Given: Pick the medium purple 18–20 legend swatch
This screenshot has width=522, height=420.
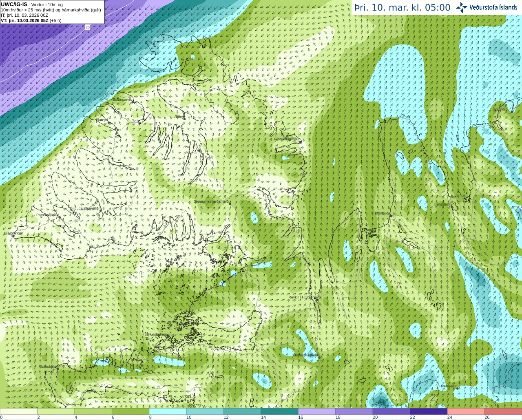Looking at the screenshot, I should click(x=354, y=411).
